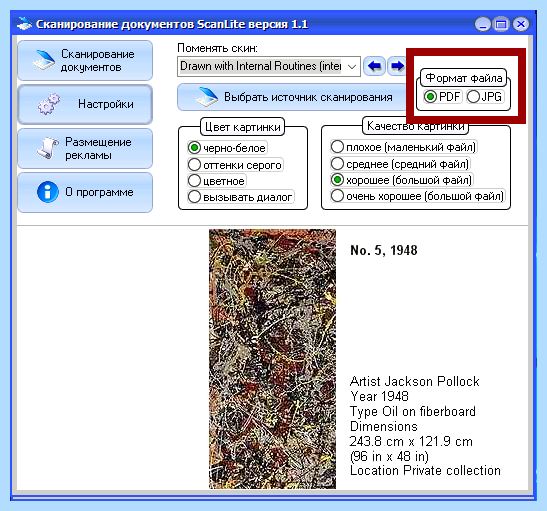The height and width of the screenshot is (511, 547).
Task: Select the JPG file format
Action: click(x=485, y=97)
